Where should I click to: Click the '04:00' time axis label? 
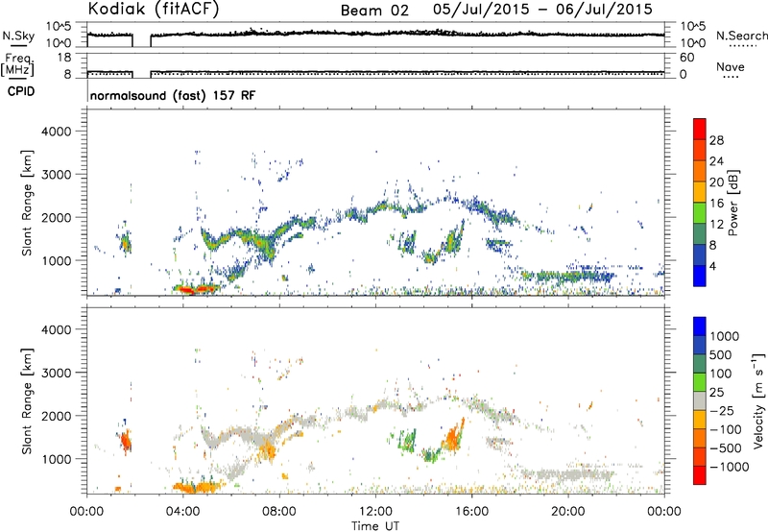coord(183,512)
